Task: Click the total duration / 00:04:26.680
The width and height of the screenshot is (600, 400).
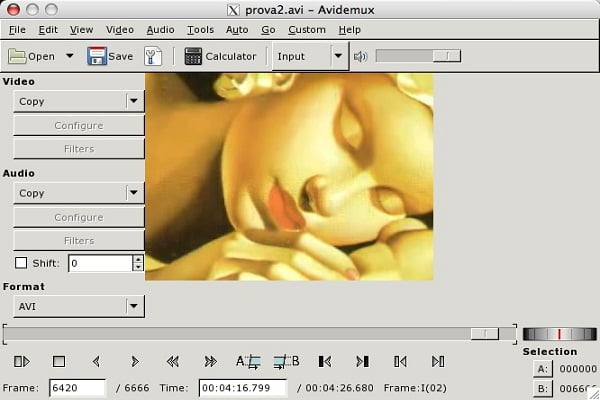Action: tap(335, 388)
